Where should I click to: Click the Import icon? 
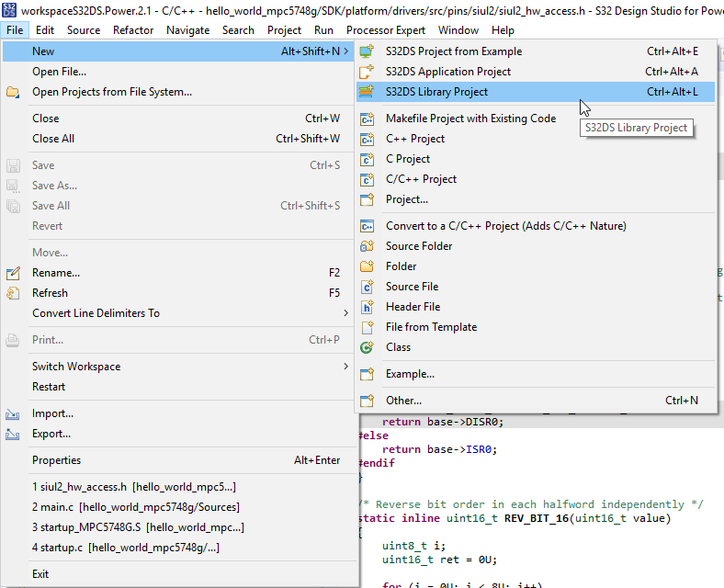13,414
